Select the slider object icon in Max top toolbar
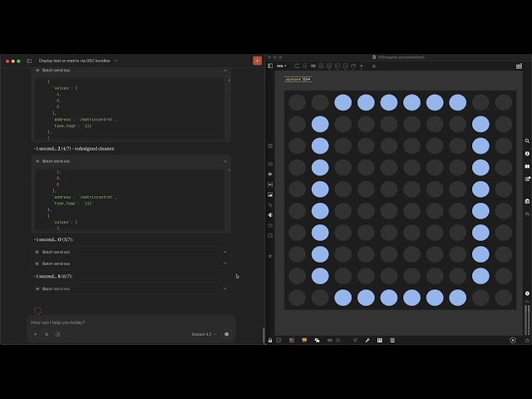 [x=346, y=66]
